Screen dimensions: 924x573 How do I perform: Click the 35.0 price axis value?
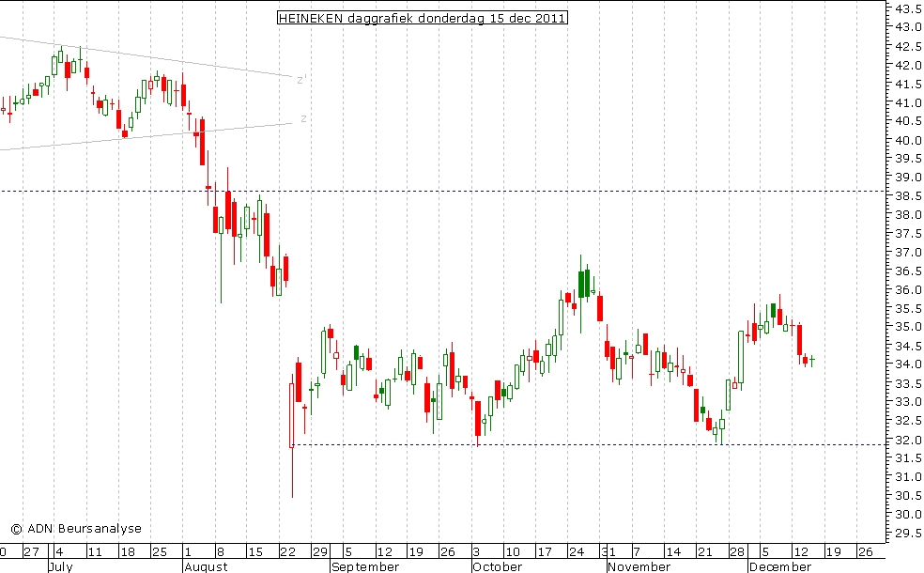tap(909, 327)
